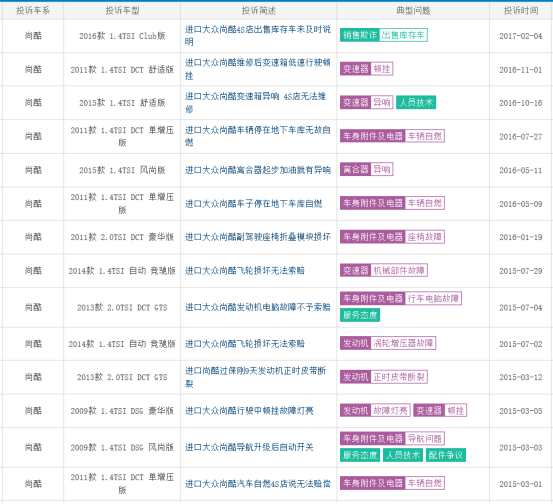Click the 配件争议 tag

point(446,455)
